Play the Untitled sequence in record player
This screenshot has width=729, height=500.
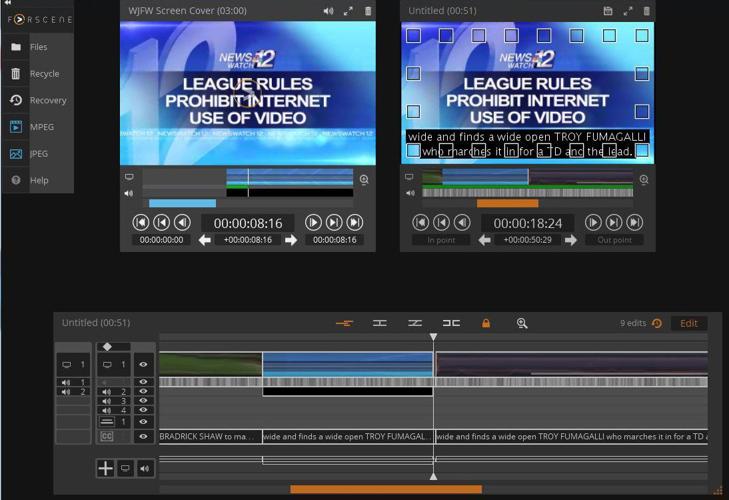pyautogui.click(x=593, y=222)
